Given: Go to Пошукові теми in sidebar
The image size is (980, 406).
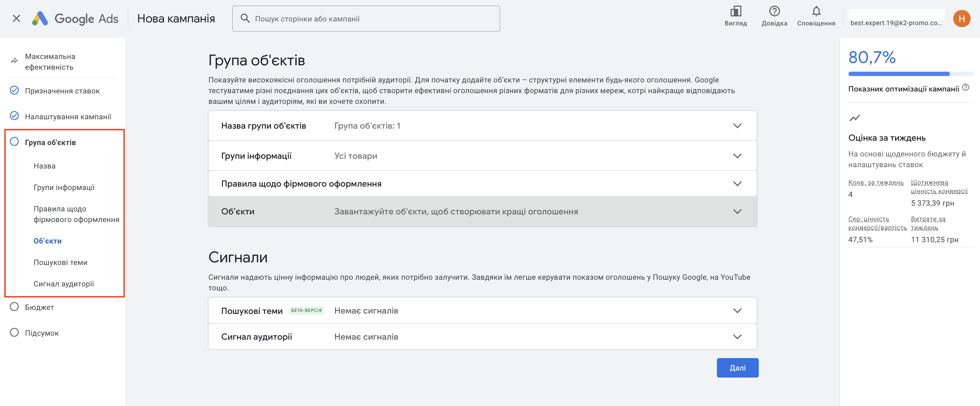Looking at the screenshot, I should coord(61,262).
